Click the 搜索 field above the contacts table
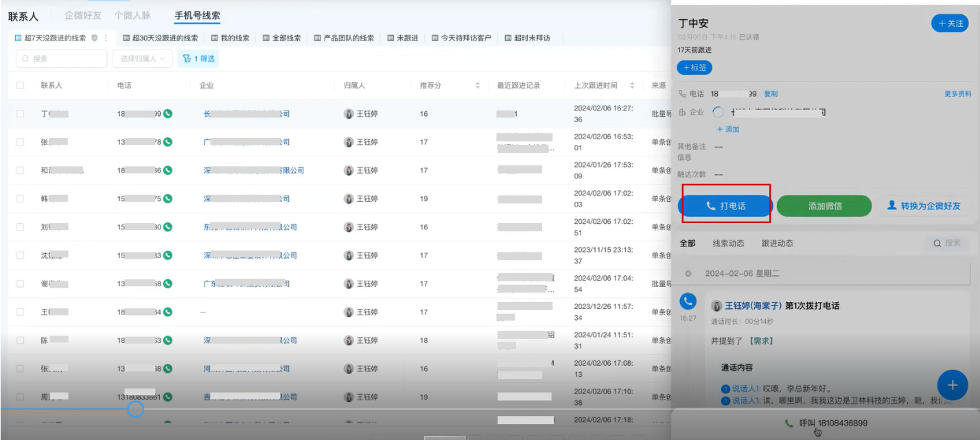The image size is (980, 440). click(62, 59)
